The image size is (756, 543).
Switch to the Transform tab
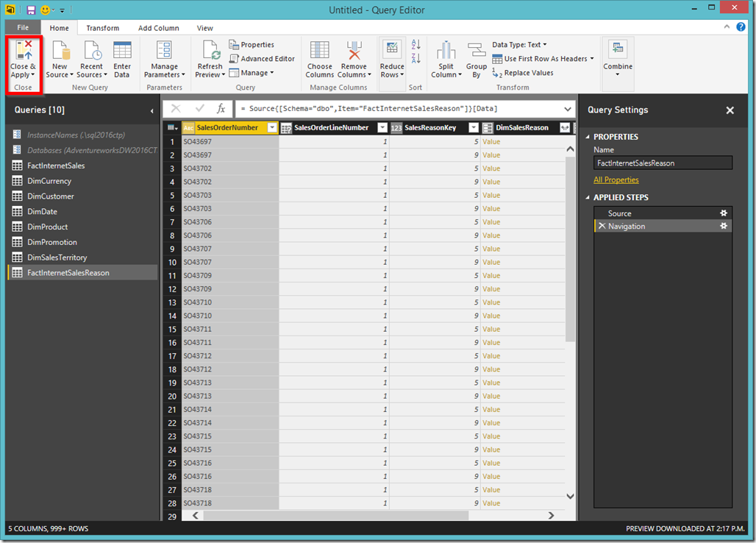103,28
